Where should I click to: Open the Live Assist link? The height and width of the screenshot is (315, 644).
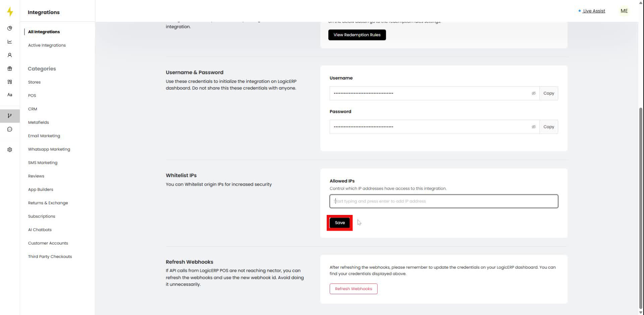coord(594,11)
